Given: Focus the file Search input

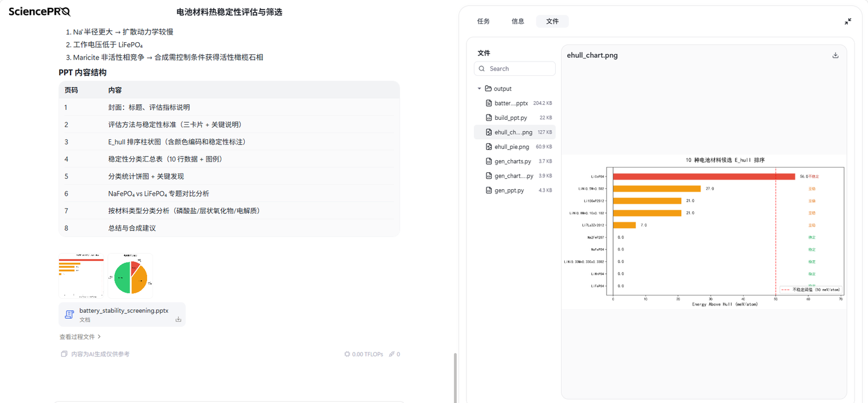Looking at the screenshot, I should tap(515, 69).
